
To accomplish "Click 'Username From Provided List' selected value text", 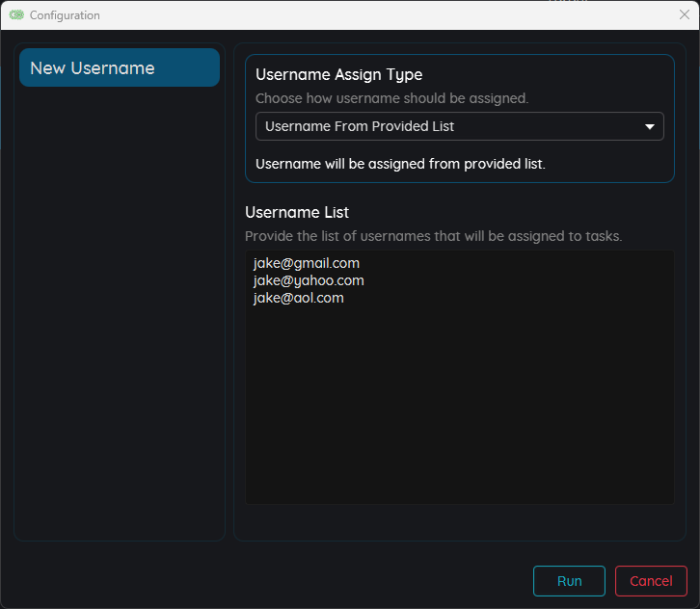I will [360, 126].
